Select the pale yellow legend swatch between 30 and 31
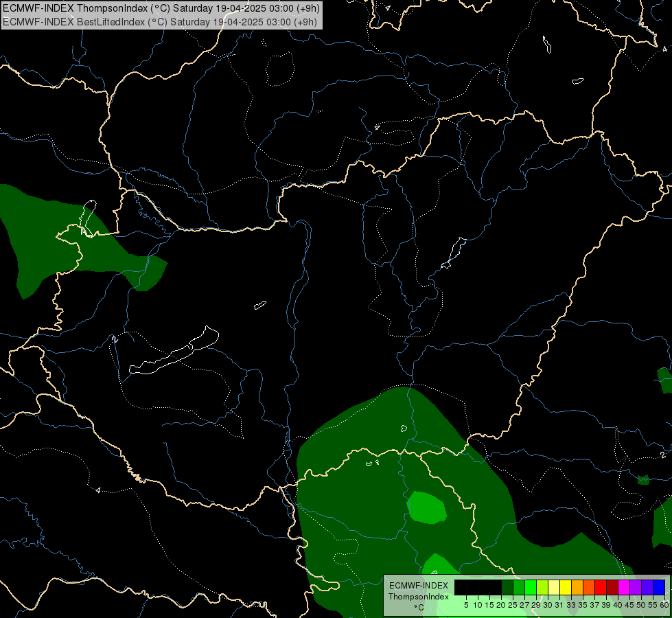The image size is (672, 618). tap(554, 587)
